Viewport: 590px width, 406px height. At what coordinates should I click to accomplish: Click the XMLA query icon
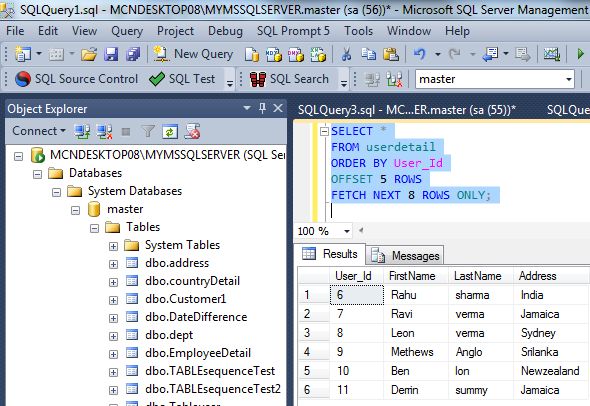(318, 55)
